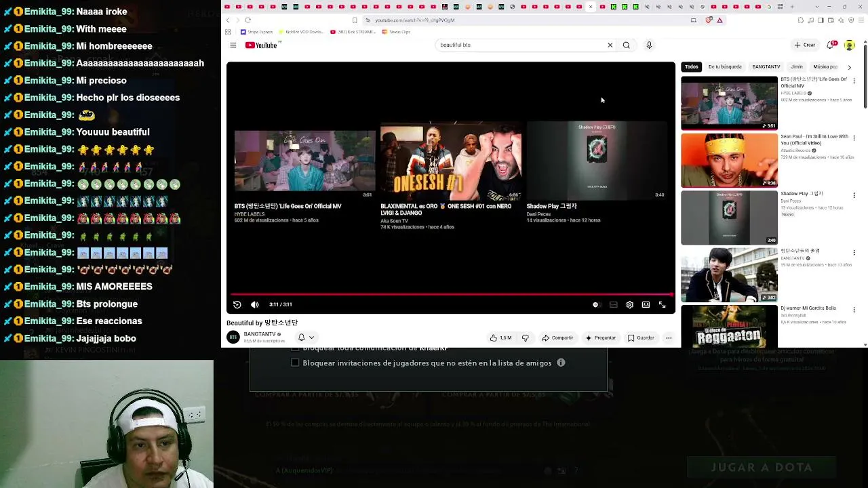The height and width of the screenshot is (488, 868).
Task: Open YouTube notifications bell in header
Action: point(831,45)
